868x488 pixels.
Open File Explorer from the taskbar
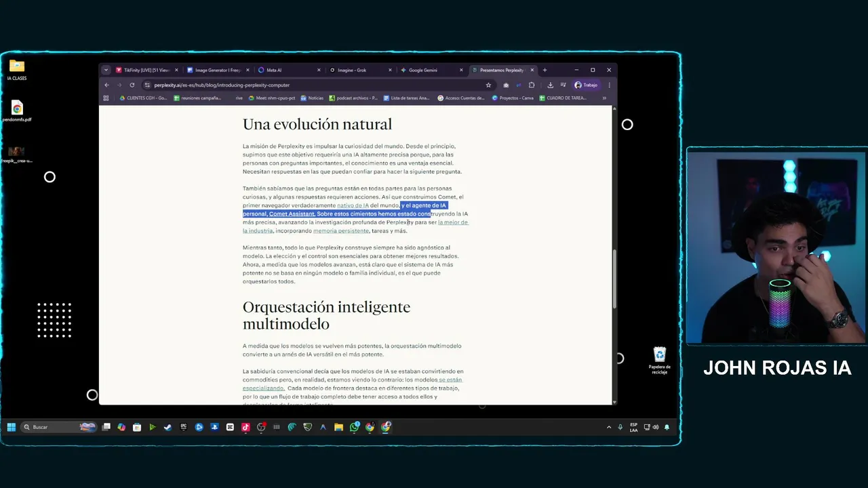pos(338,427)
